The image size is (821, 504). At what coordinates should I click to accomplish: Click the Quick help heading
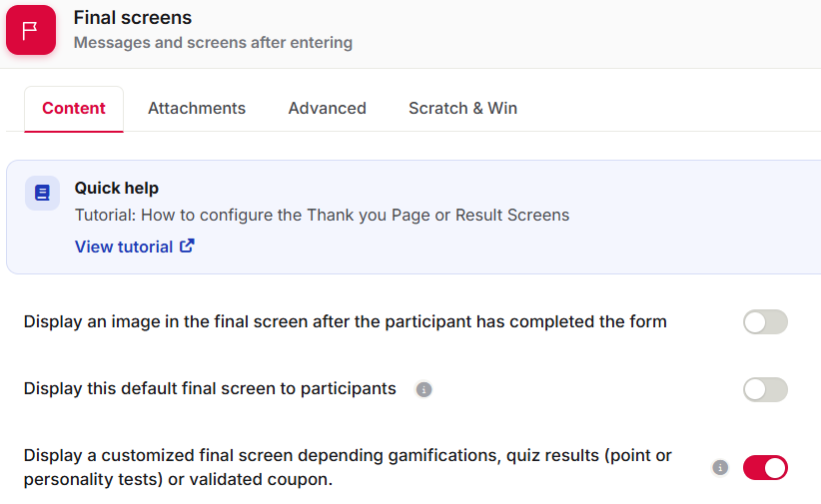(x=116, y=188)
